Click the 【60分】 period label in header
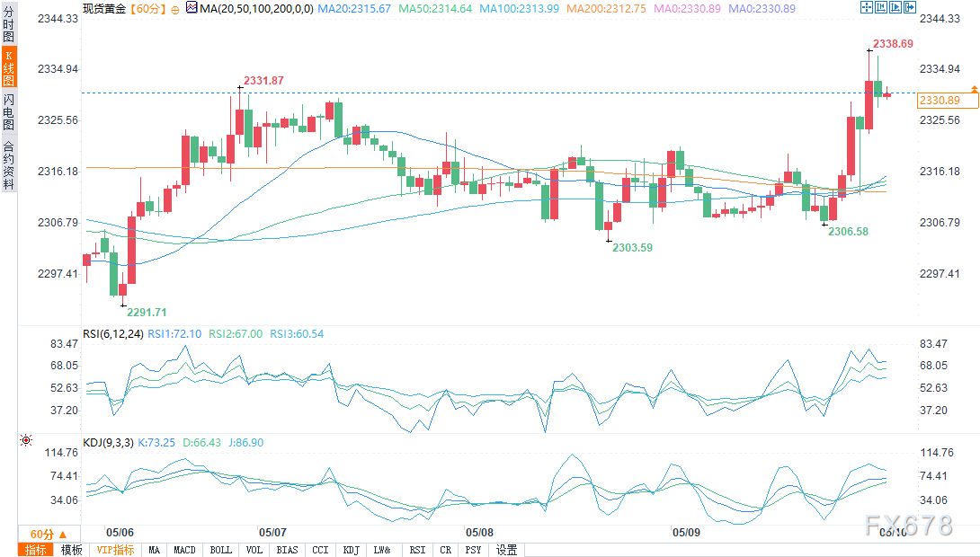Screen dimensions: 980x557 [x=148, y=9]
